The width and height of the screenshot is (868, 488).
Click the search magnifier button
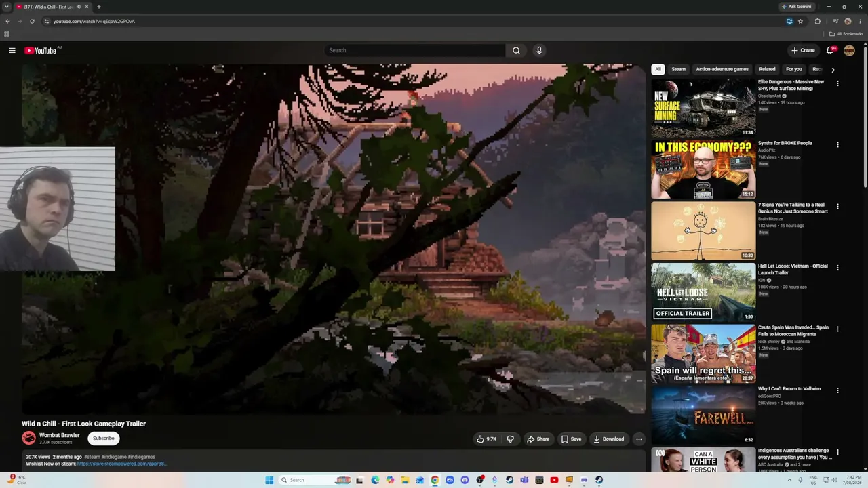click(516, 50)
